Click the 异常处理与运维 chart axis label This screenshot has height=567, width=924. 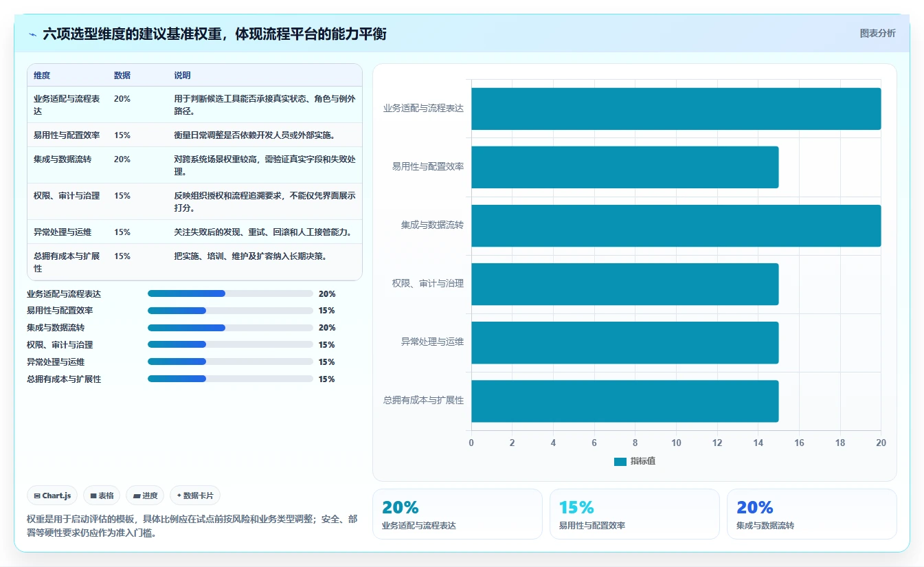432,342
